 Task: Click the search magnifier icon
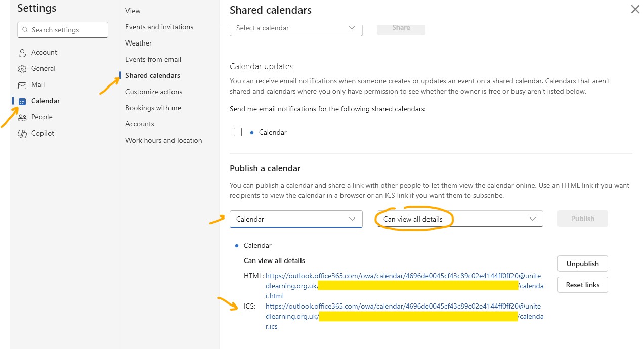[x=25, y=30]
